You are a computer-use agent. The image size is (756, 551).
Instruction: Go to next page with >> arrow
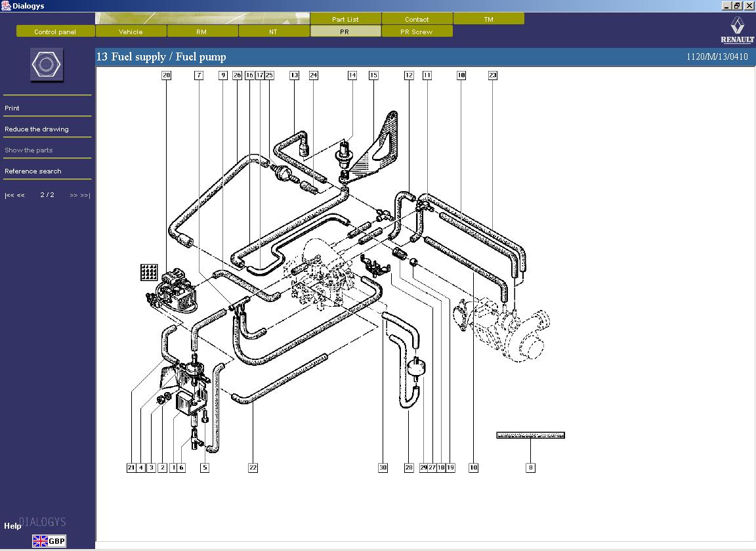coord(73,196)
